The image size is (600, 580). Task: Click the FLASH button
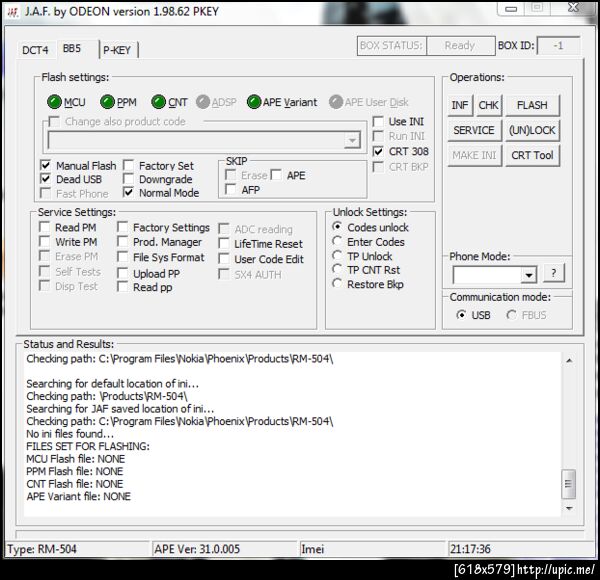[532, 105]
